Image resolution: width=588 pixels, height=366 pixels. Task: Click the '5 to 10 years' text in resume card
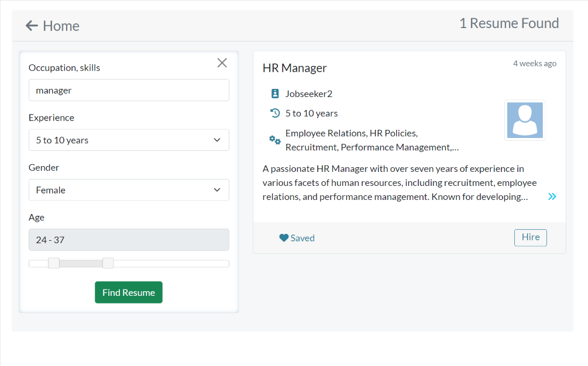(311, 113)
